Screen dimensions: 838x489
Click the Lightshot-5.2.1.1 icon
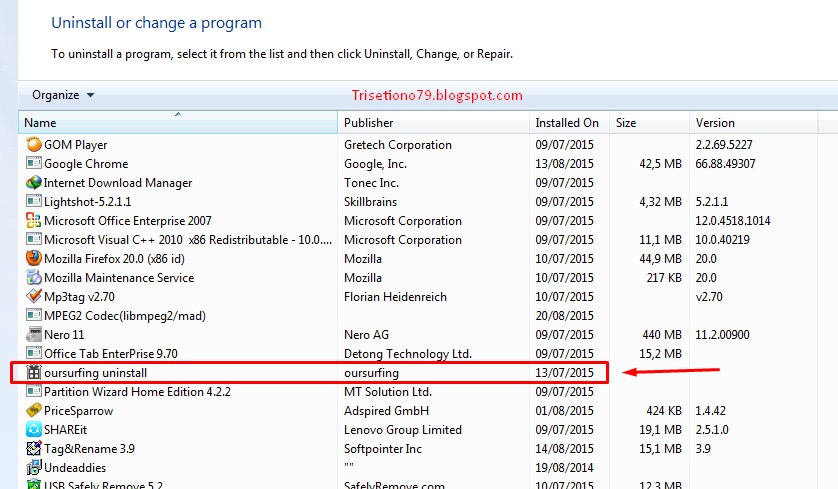tap(34, 201)
